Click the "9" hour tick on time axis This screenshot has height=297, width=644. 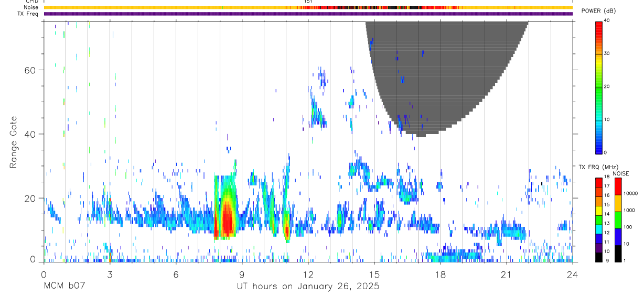click(x=242, y=274)
